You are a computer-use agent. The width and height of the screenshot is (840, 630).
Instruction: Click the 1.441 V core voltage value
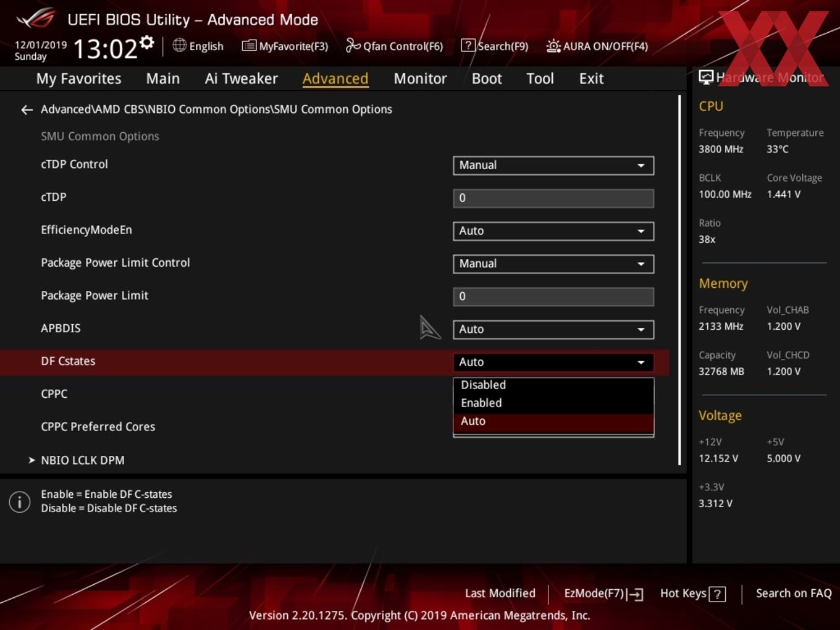click(x=783, y=194)
